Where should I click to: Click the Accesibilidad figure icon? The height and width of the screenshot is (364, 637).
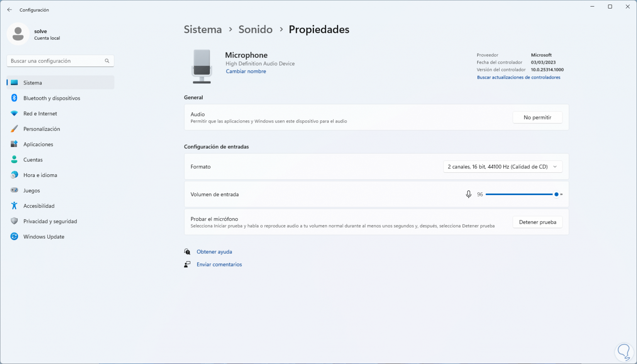pyautogui.click(x=14, y=206)
